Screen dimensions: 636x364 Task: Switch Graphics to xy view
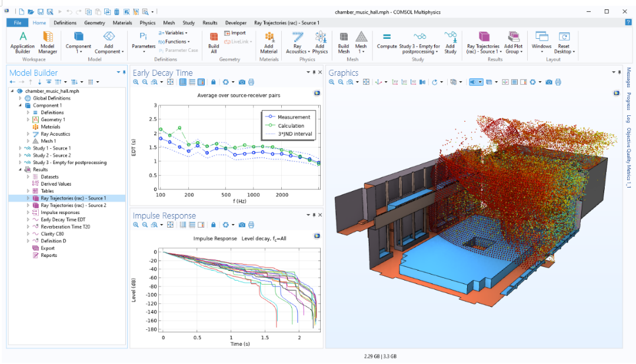point(395,82)
